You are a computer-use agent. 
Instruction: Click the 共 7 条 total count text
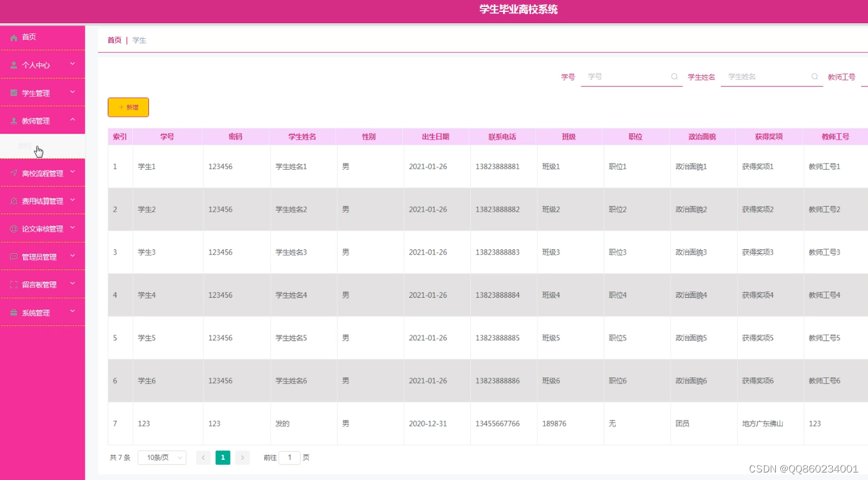[120, 457]
